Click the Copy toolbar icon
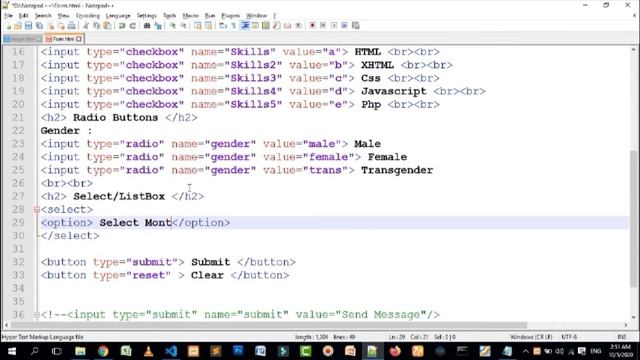 tap(96, 26)
